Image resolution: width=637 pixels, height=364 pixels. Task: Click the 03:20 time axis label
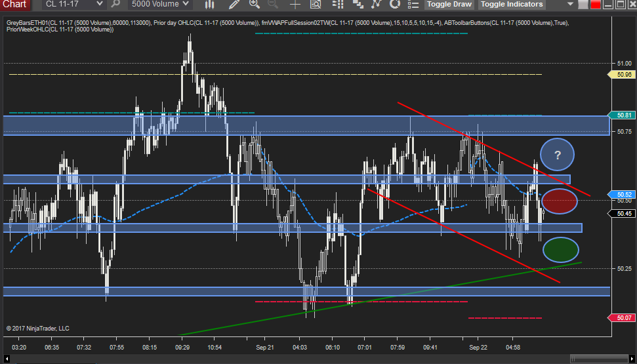coord(19,348)
